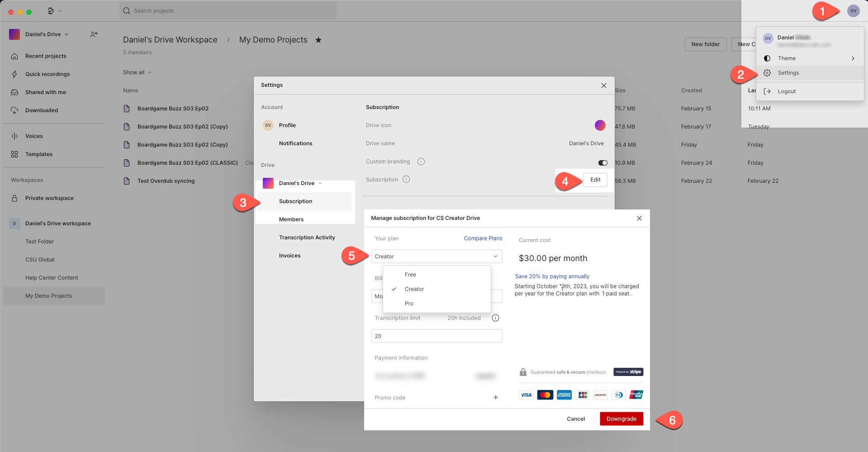Screen dimensions: 868x452
Task: Click the Theme half-circle icon
Action: point(767,58)
